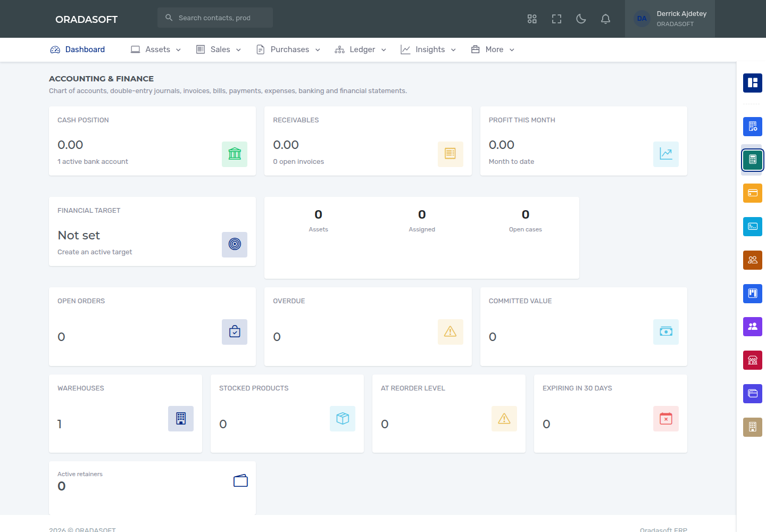The height and width of the screenshot is (532, 766).
Task: Click the ORADASOFT logo link
Action: pos(87,19)
